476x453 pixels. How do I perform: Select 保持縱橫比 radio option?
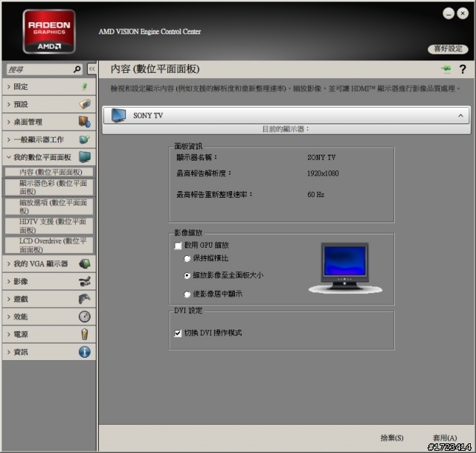coord(187,258)
